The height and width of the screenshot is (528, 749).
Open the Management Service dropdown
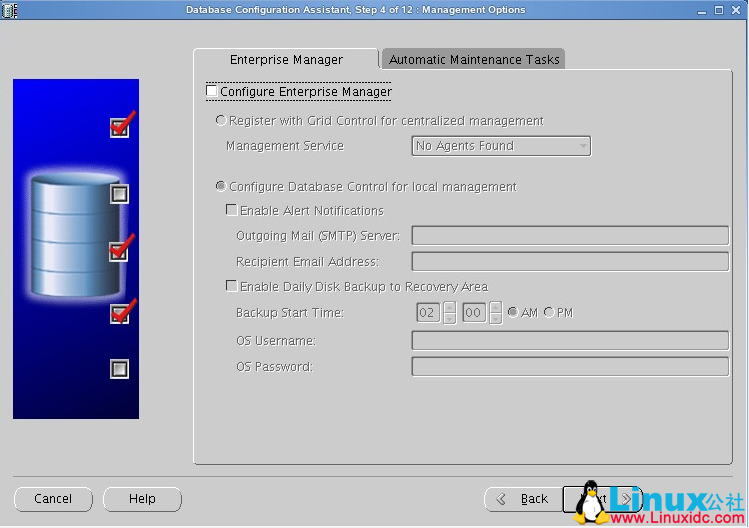501,146
